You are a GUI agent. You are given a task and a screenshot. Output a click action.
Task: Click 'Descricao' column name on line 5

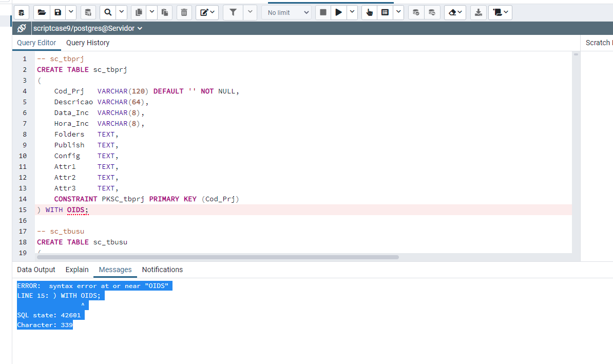click(x=73, y=102)
